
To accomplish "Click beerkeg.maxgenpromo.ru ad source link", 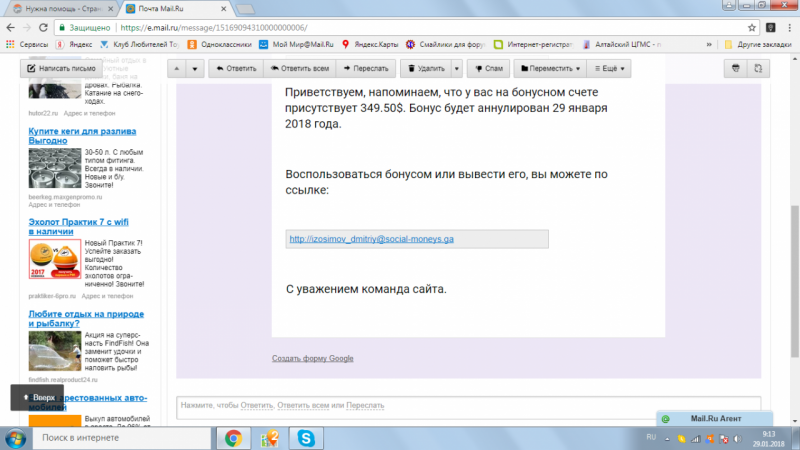I will [x=65, y=197].
